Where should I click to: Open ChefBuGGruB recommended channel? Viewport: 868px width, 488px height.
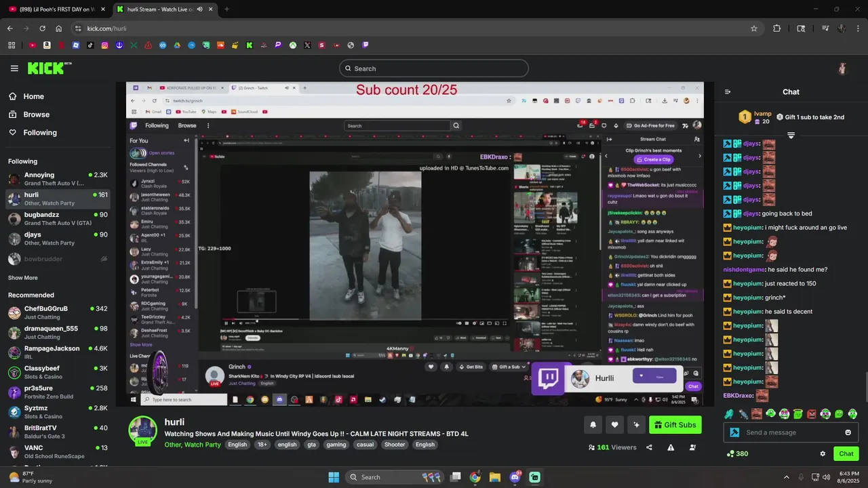[x=57, y=312]
